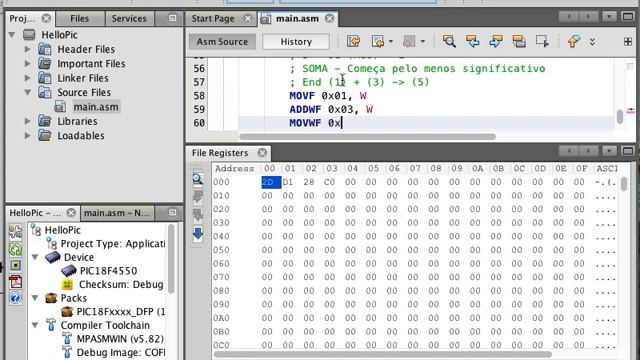Expand the Loadables folder

click(x=27, y=136)
